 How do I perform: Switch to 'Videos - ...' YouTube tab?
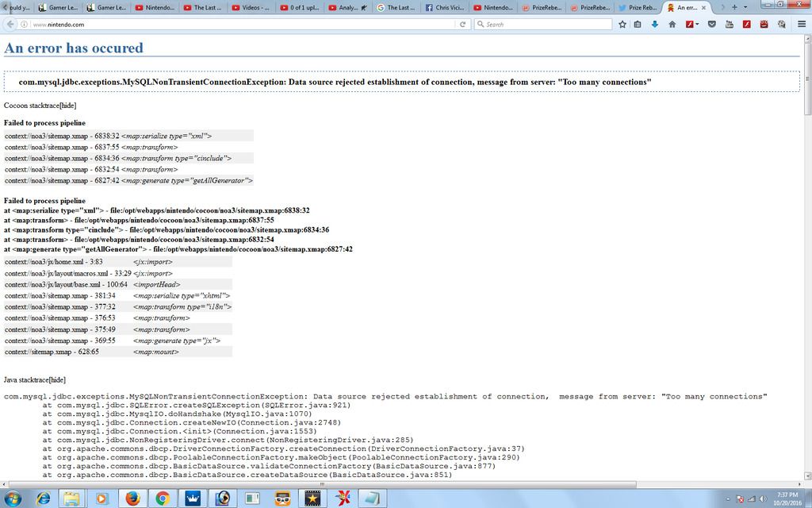[251, 8]
